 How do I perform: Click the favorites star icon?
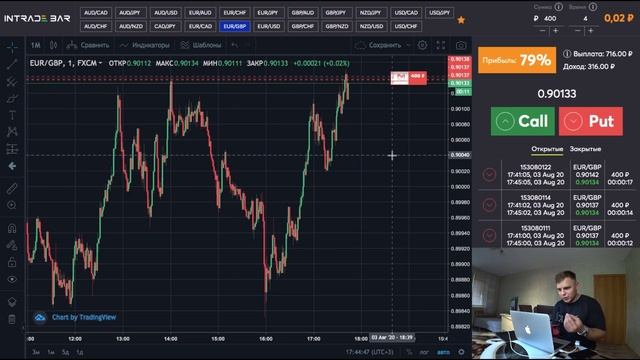[461, 20]
